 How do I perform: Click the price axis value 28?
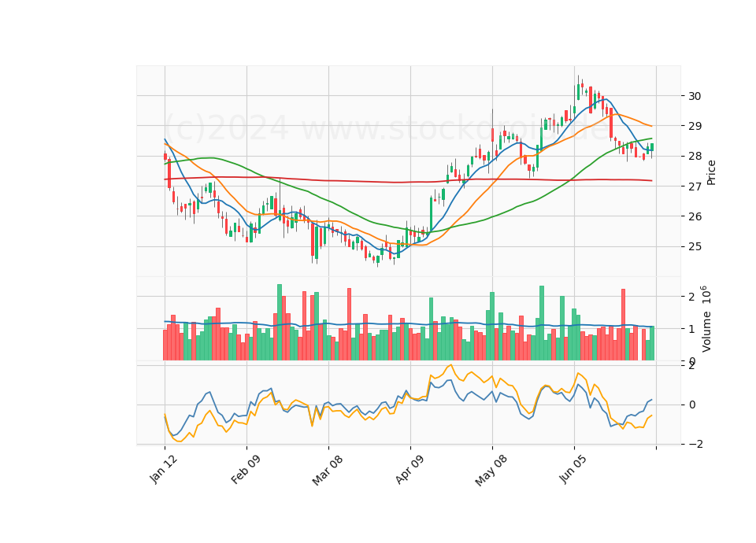pos(695,156)
